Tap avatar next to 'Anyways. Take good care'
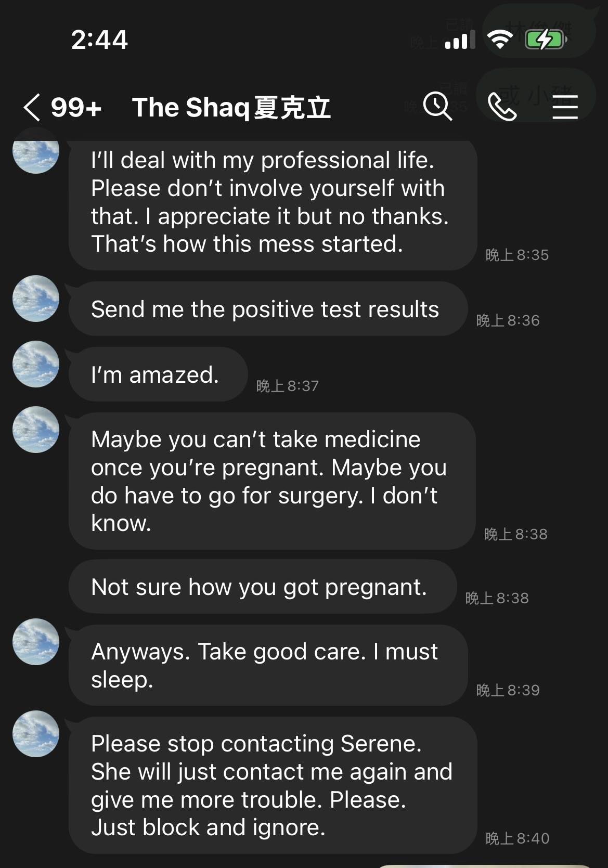 click(x=36, y=642)
